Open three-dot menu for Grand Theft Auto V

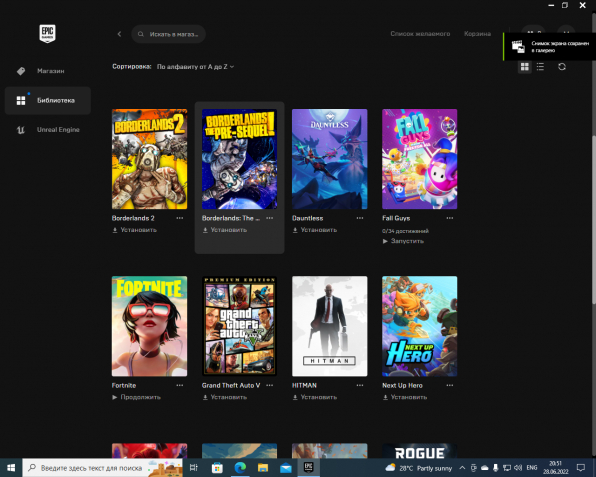tap(269, 385)
